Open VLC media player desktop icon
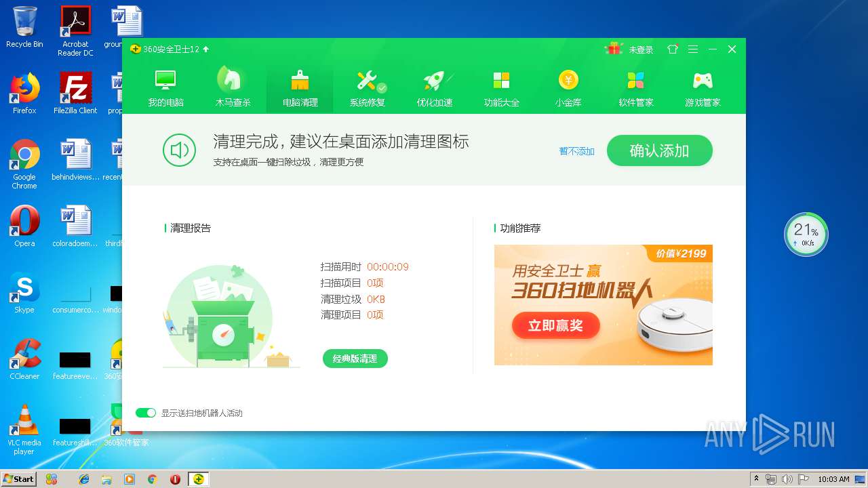868x488 pixels. pyautogui.click(x=24, y=430)
